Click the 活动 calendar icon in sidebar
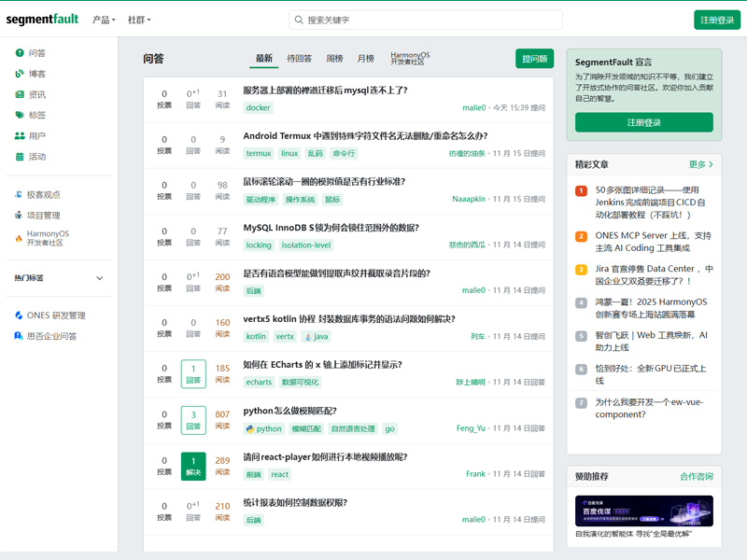This screenshot has width=747, height=560. [x=20, y=156]
